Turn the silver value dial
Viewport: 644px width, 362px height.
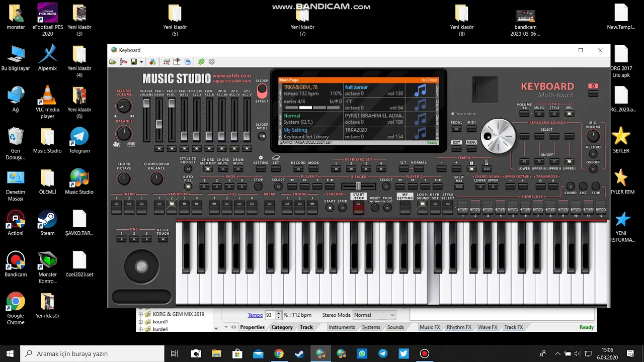tap(498, 136)
